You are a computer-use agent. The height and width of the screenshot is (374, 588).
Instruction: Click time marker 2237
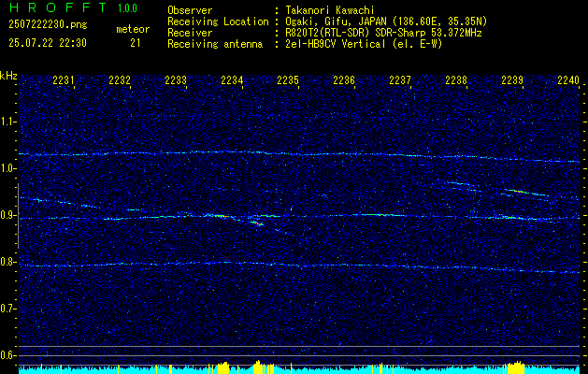pos(400,80)
